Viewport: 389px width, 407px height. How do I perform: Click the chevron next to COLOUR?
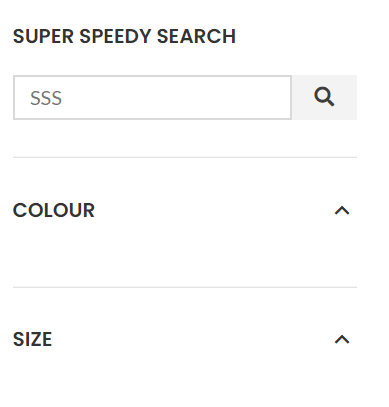(x=342, y=211)
